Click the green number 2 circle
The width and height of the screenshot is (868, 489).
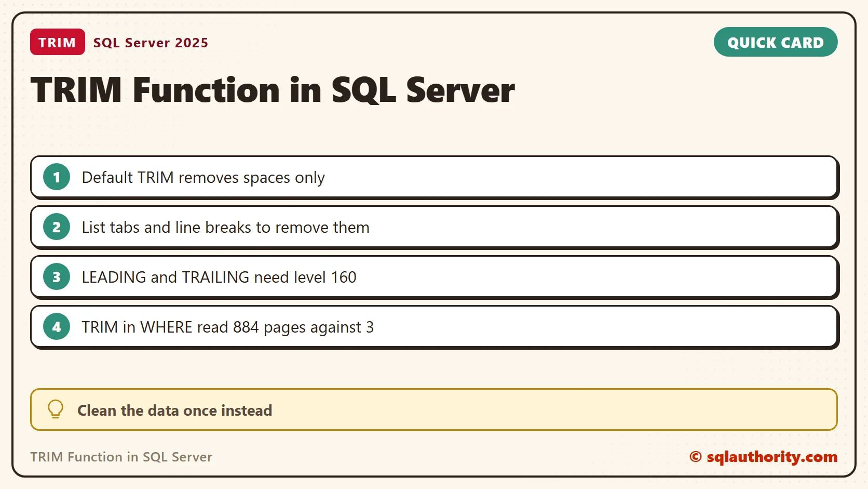(57, 227)
